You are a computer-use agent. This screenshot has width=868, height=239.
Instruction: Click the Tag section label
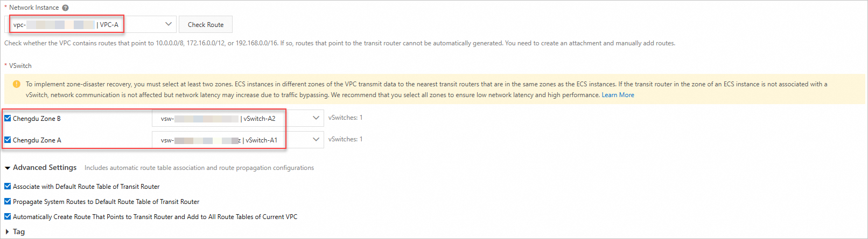click(x=19, y=232)
